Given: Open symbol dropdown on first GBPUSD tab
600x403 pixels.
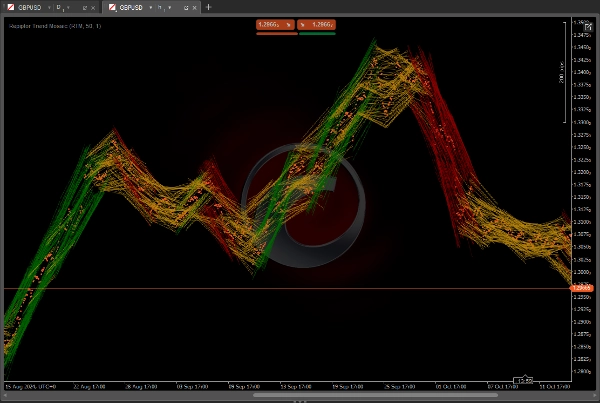Looking at the screenshot, I should click(x=49, y=8).
